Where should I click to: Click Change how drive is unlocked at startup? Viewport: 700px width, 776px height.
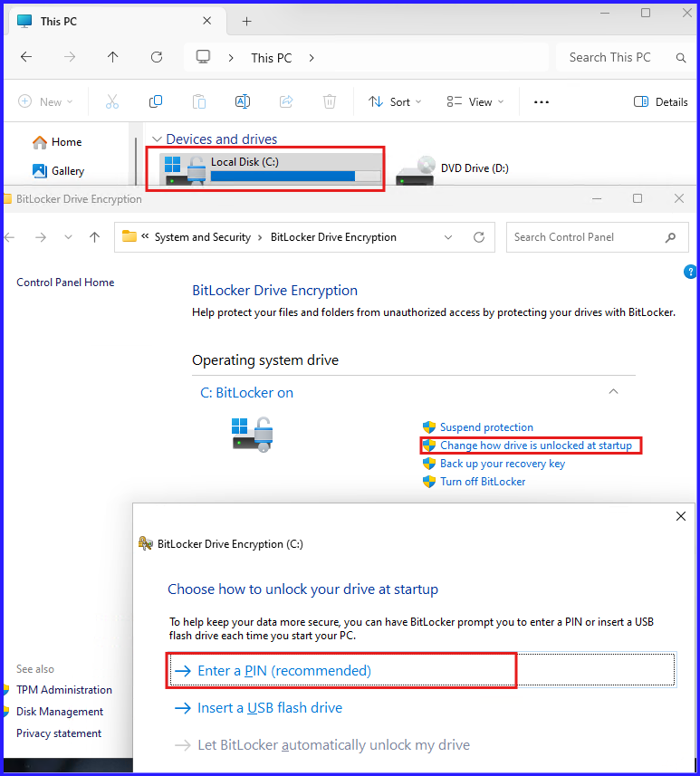[x=535, y=445]
